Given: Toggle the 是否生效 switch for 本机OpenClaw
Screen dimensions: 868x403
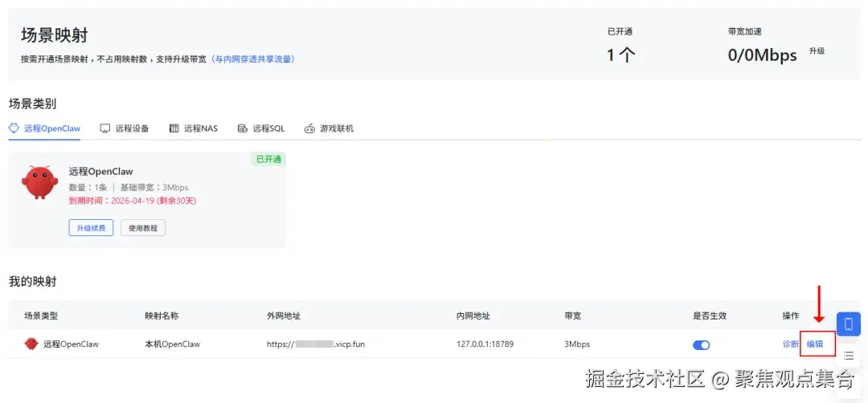Looking at the screenshot, I should point(701,344).
